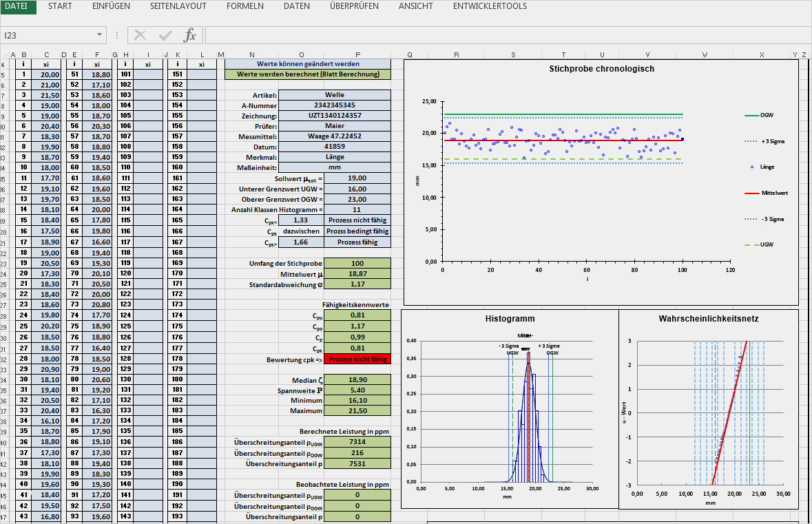Click the Wahrscheinlichkeitsnetz chart title
812x524 pixels.
(708, 319)
